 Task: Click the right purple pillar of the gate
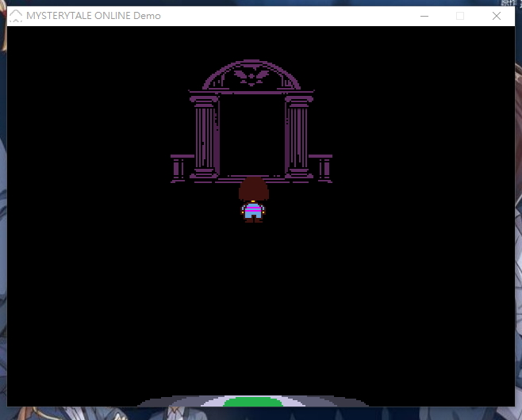click(x=298, y=137)
